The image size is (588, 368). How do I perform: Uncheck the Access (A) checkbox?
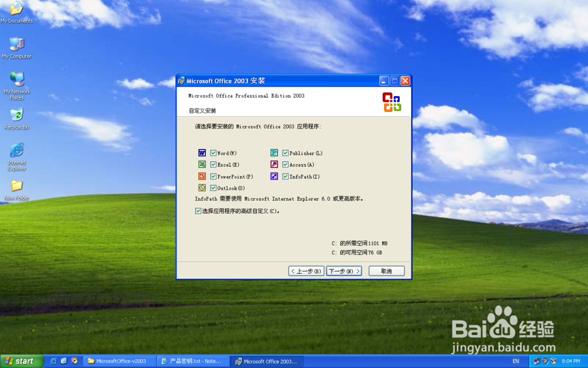(x=285, y=165)
